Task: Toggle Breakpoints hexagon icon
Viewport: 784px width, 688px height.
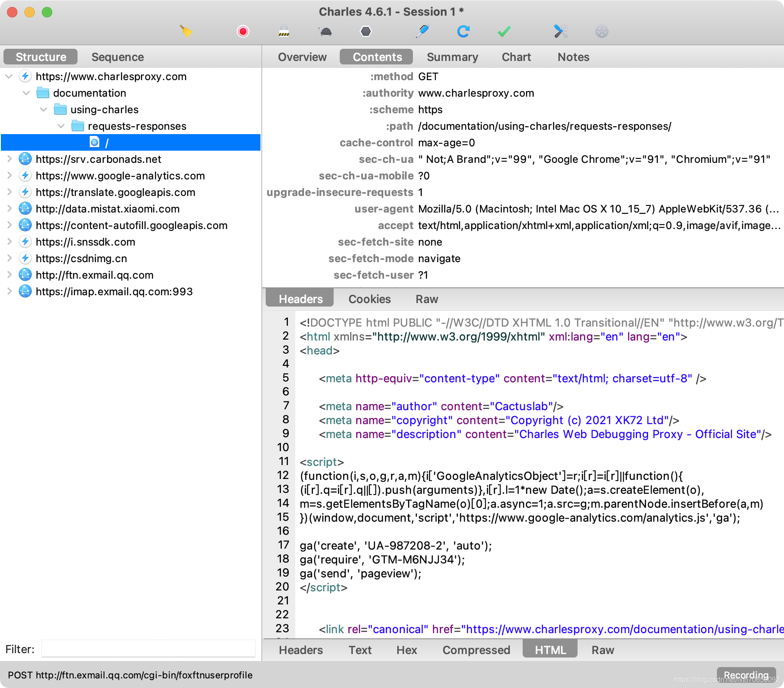Action: pos(366,31)
